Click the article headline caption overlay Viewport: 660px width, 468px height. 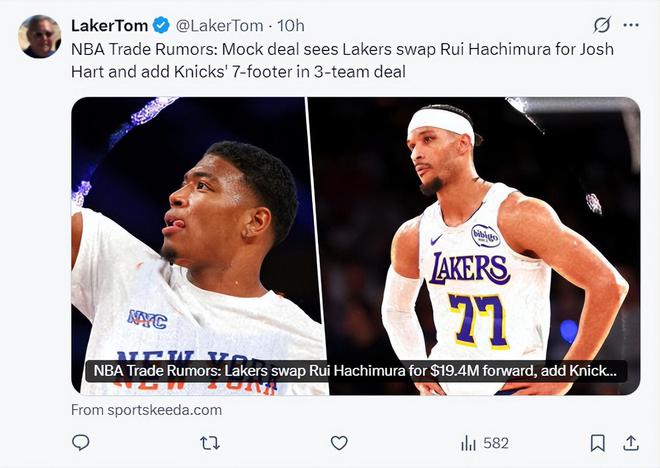(x=355, y=371)
